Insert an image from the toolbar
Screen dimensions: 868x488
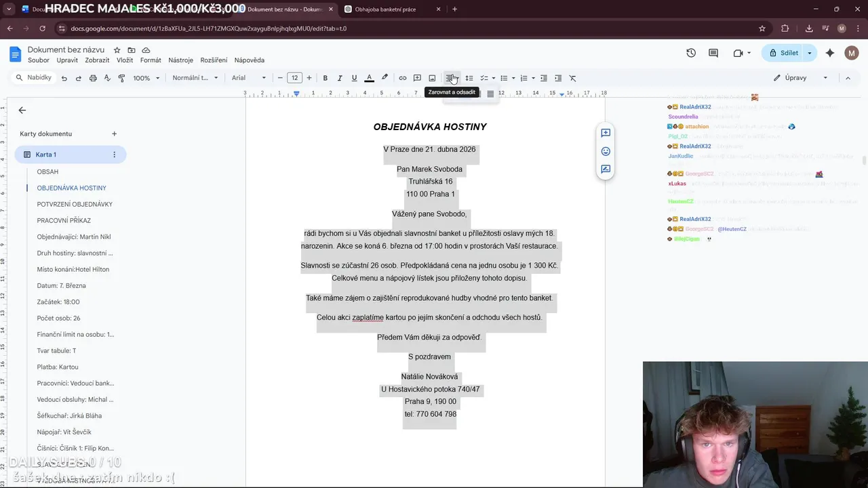432,78
